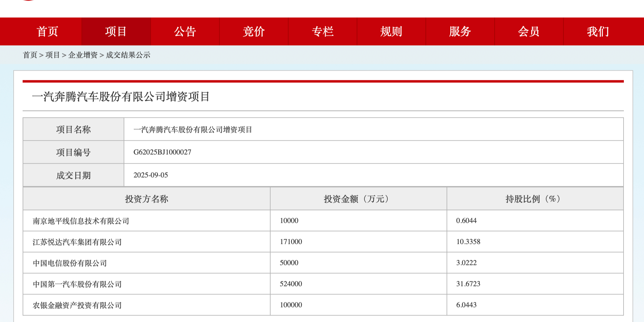This screenshot has width=644, height=322.
Task: Open the 我们 navigation tab
Action: [x=598, y=32]
